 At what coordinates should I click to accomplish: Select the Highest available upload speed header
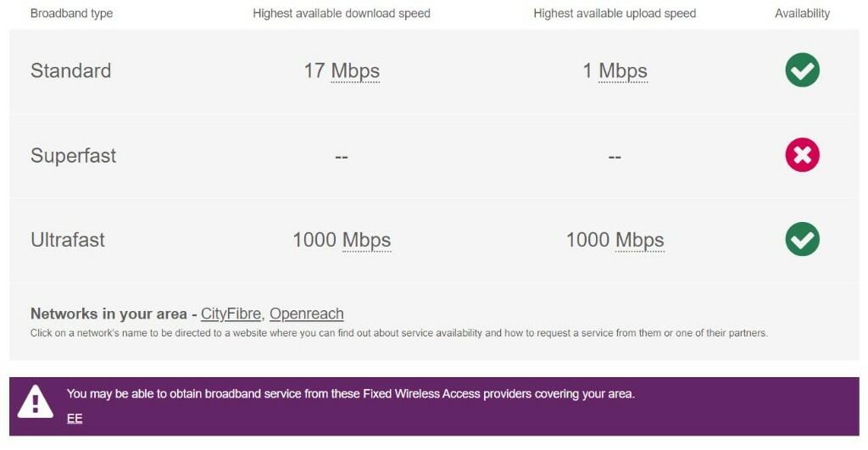[x=615, y=14]
